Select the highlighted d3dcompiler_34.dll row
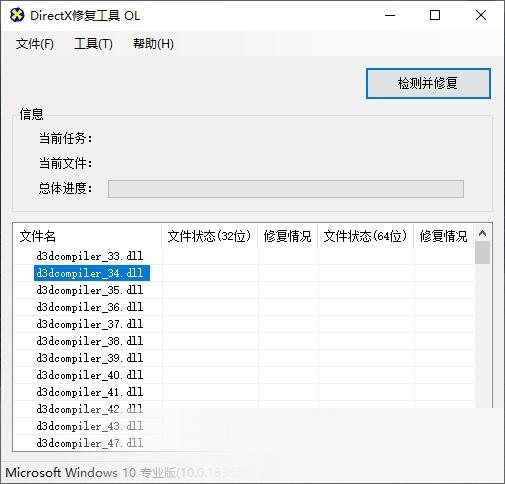505x484 pixels. [92, 273]
